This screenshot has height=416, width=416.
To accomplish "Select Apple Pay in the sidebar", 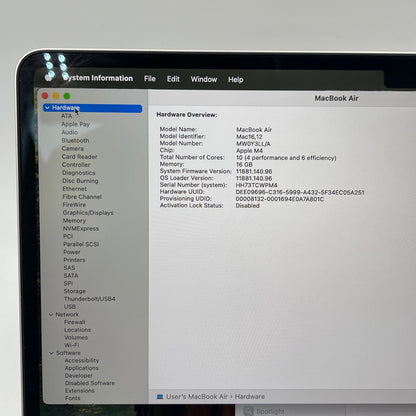I will tap(75, 124).
